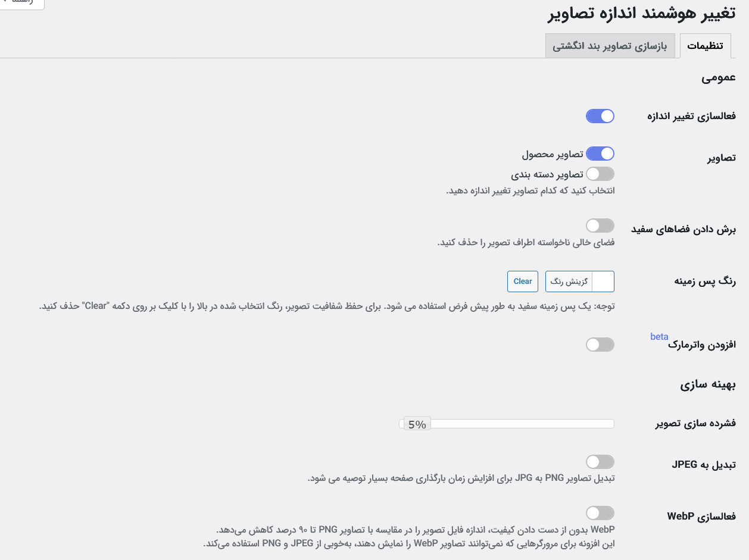The height and width of the screenshot is (560, 749).
Task: Turn on the white-space trimming toggle
Action: click(600, 226)
